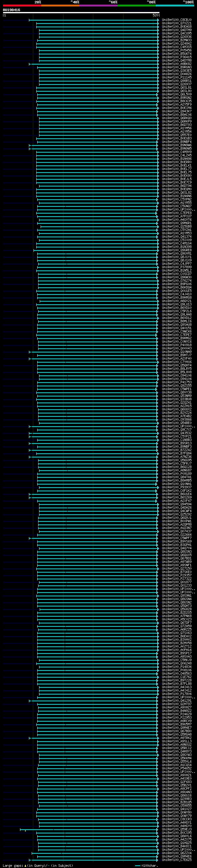Open hit UniRef100_Q4CU95
197x868 pixels.
[177, 33]
